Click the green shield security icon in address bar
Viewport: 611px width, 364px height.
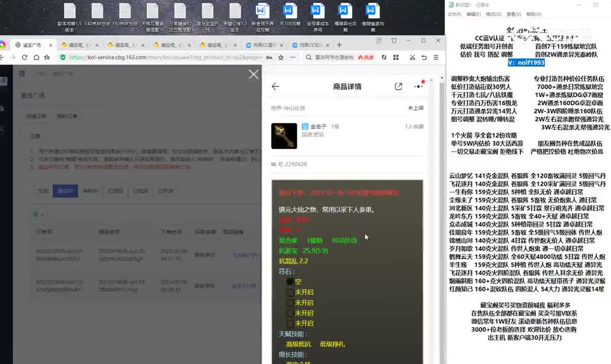coord(63,58)
